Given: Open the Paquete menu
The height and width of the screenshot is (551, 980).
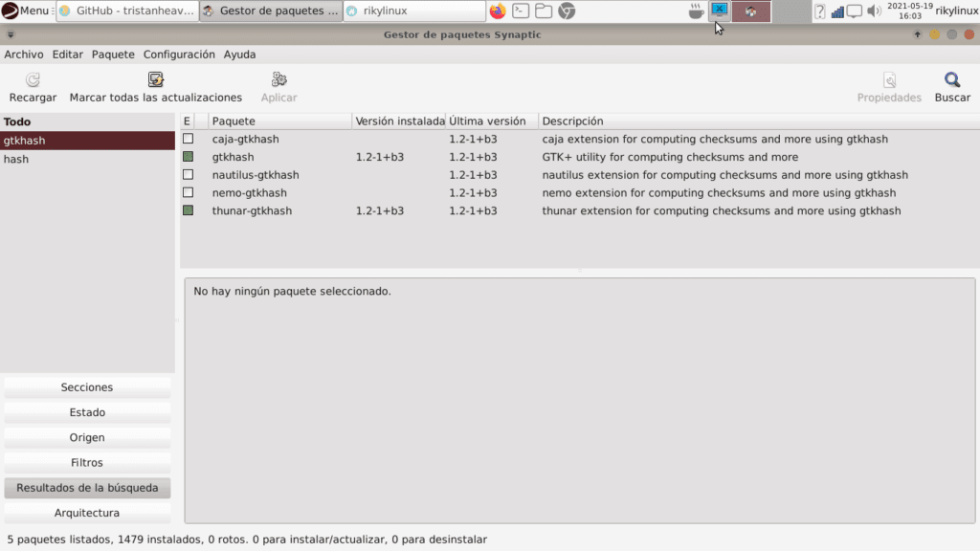Looking at the screenshot, I should tap(113, 55).
